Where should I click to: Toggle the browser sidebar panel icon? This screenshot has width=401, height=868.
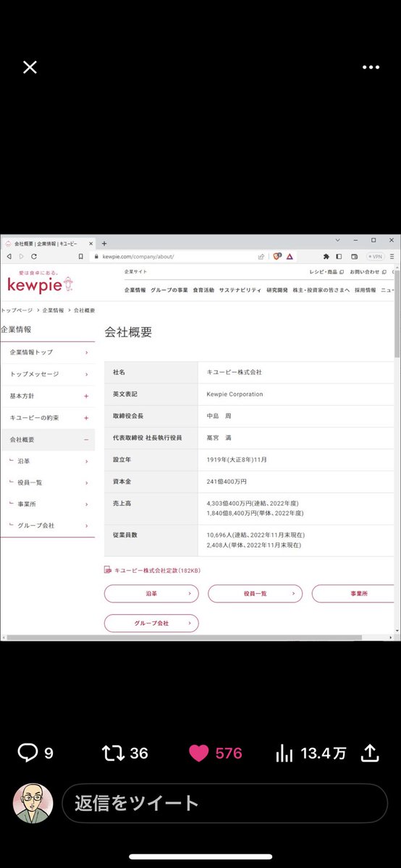tap(339, 256)
